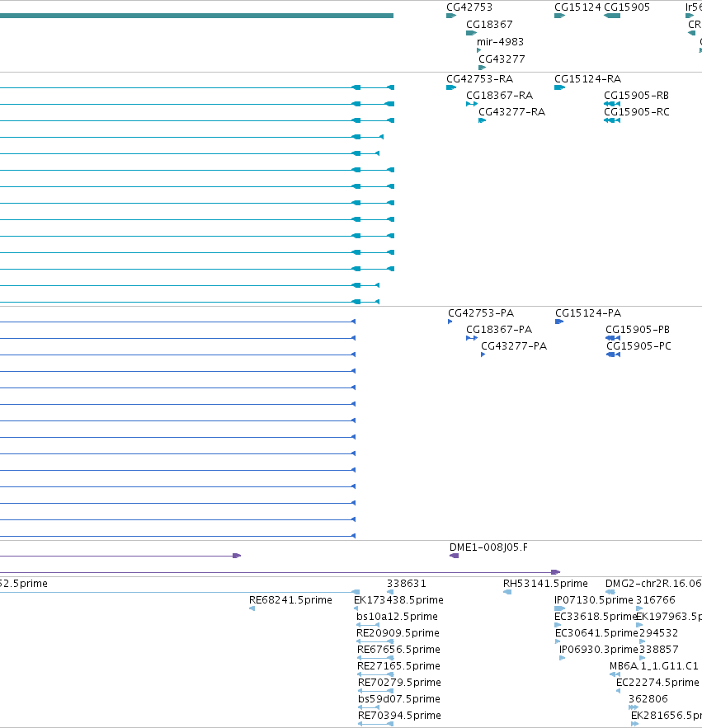Click the mir-4983 gene label
Viewport: 702px width, 728px height.
pyautogui.click(x=500, y=42)
